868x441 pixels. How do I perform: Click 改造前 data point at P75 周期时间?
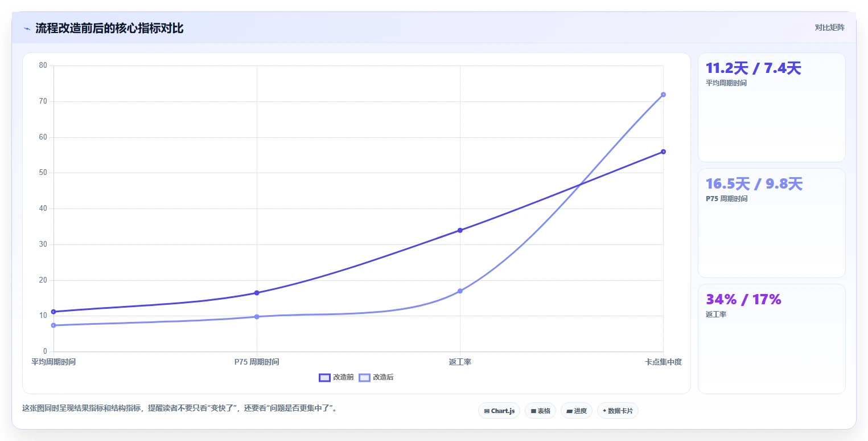(x=257, y=293)
